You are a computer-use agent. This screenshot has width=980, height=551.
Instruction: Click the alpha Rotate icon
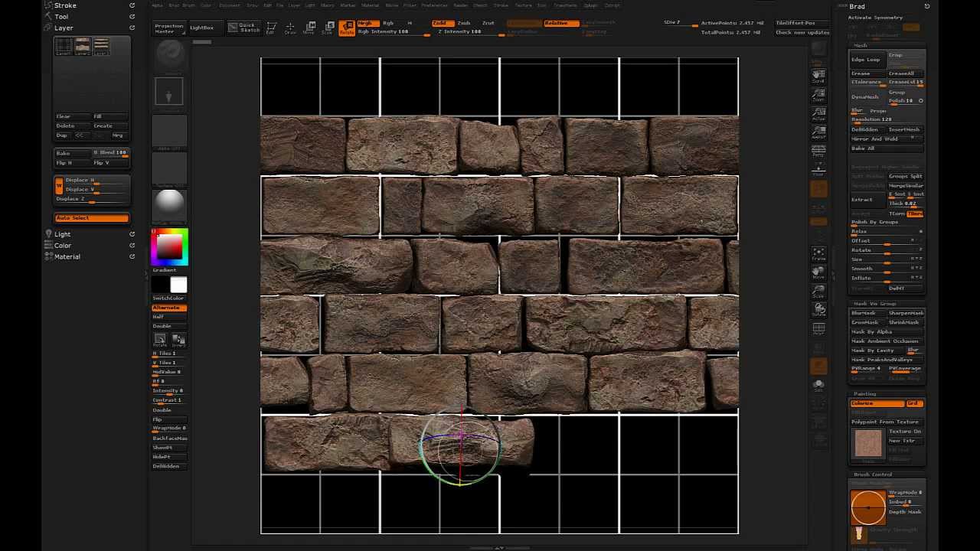(x=159, y=340)
